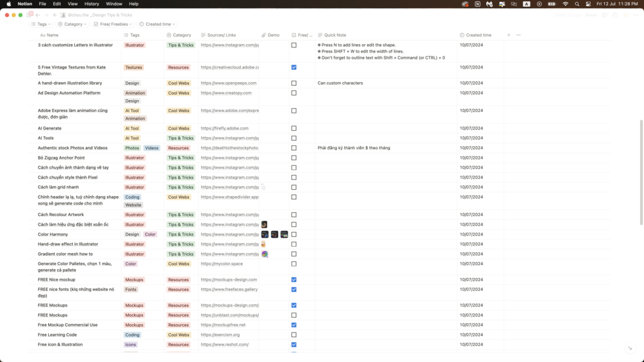Open the mycolor.space link

click(222, 264)
